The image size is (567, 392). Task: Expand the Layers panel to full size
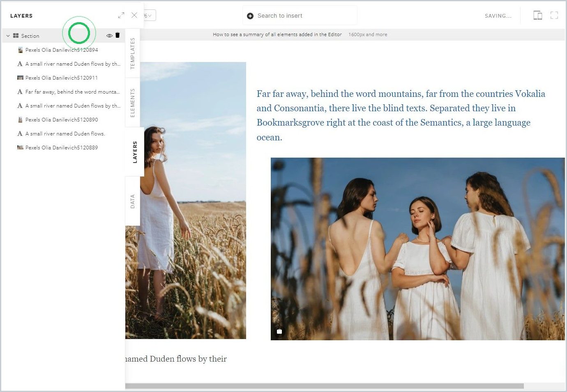(121, 15)
